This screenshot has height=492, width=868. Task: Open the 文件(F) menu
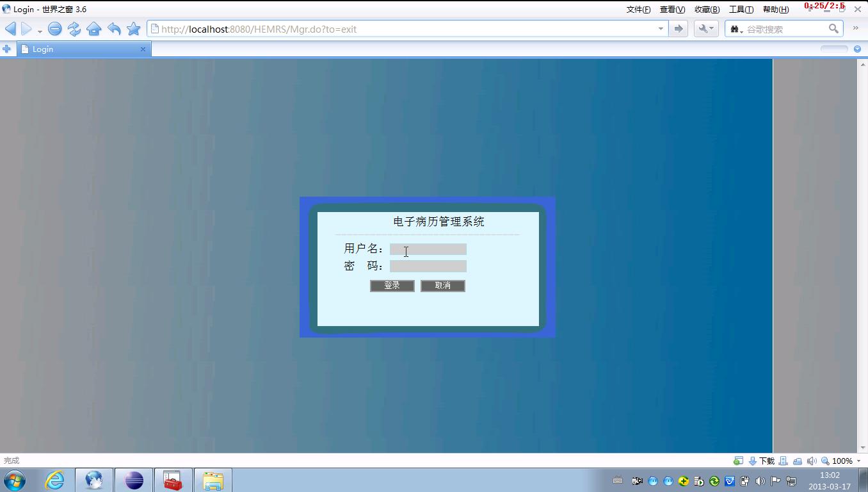tap(638, 9)
